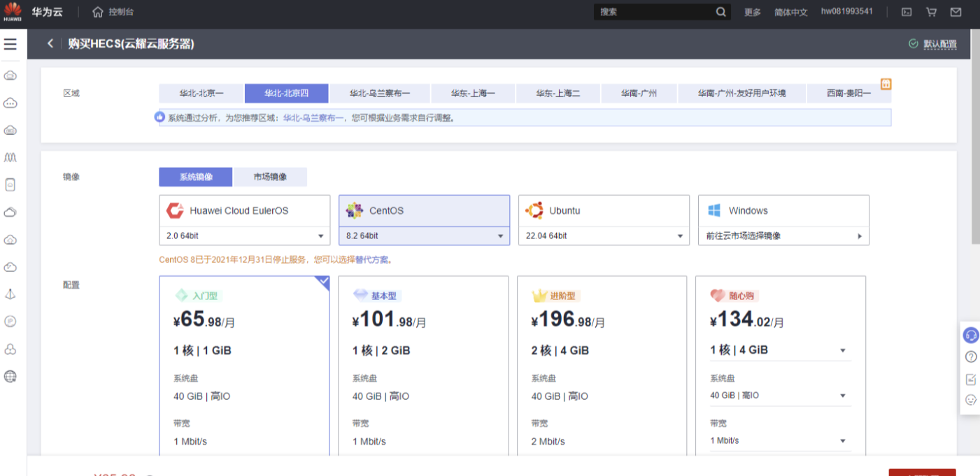Open the console home icon

pos(98,12)
